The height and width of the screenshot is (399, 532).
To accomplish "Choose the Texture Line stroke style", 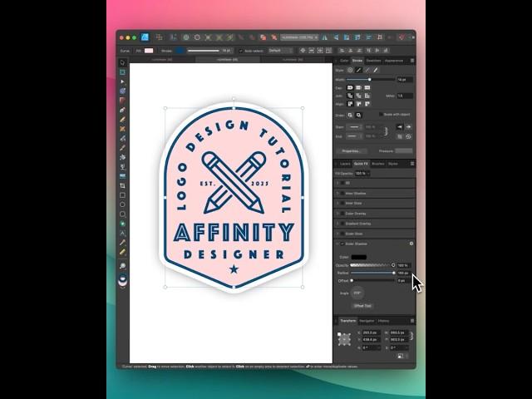I will 376,70.
